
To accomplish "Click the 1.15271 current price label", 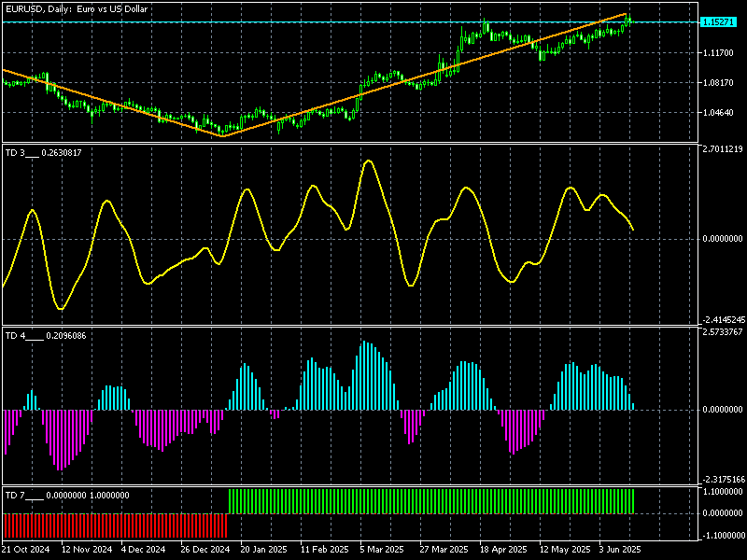I will click(718, 21).
